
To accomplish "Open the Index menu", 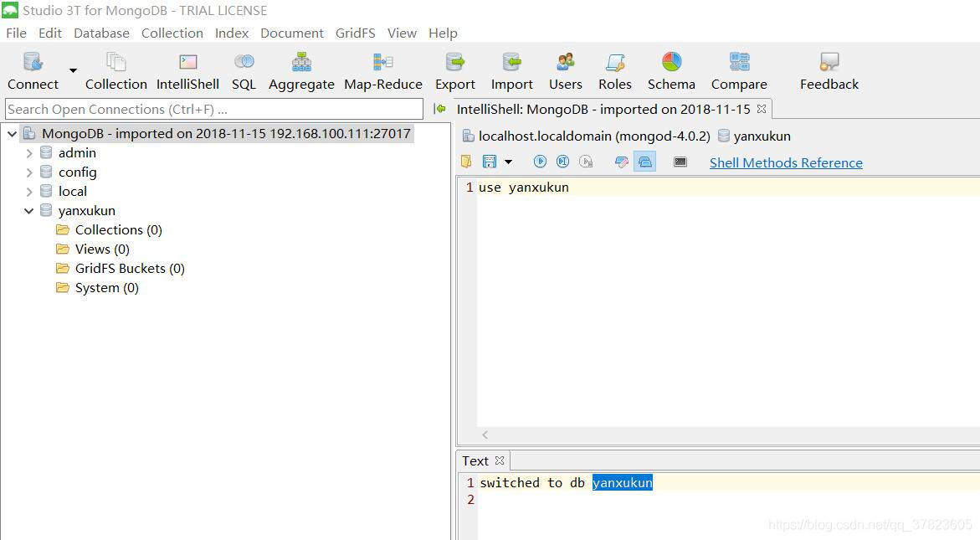I will coord(232,33).
